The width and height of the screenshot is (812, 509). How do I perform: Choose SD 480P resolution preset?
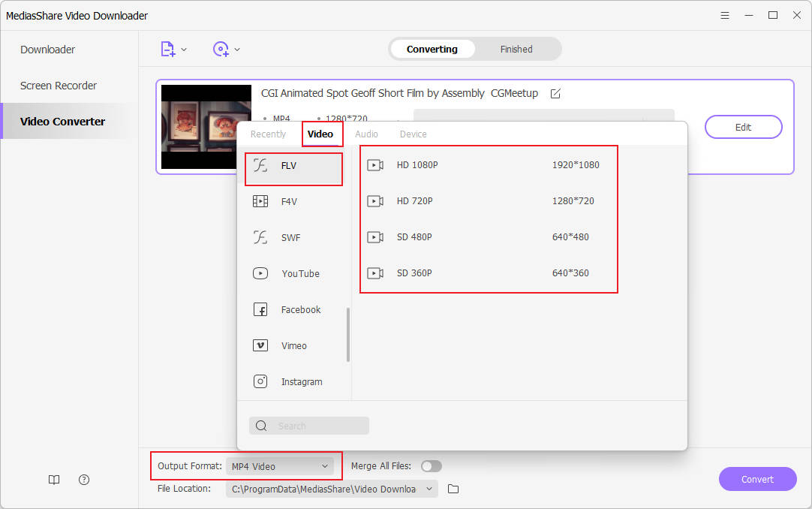[x=414, y=237]
